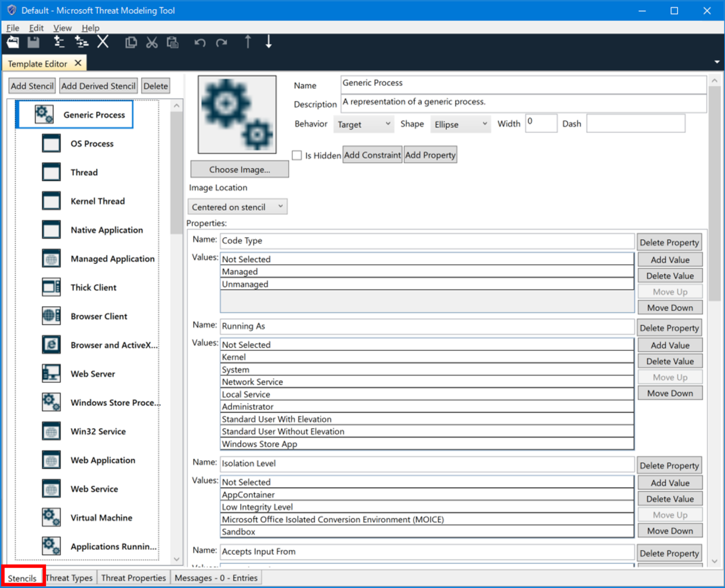Select the OS Process stencil icon
The image size is (725, 588).
51,144
